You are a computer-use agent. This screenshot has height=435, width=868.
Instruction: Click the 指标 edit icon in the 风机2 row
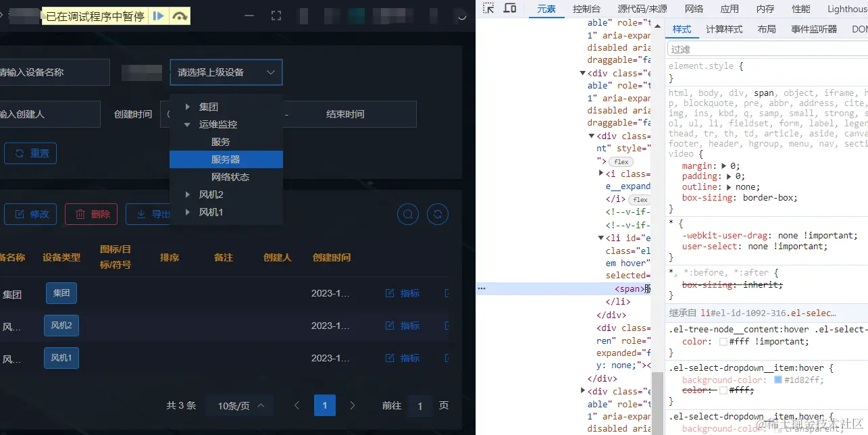390,326
